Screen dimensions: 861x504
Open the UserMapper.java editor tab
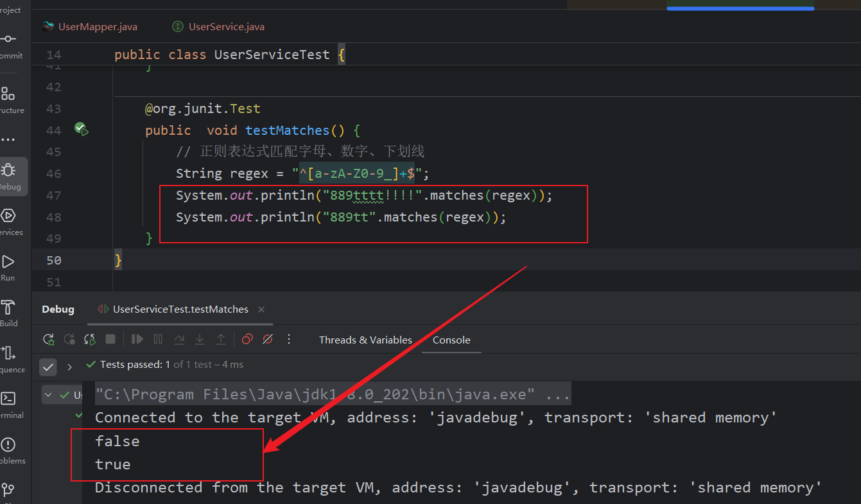[x=98, y=27]
